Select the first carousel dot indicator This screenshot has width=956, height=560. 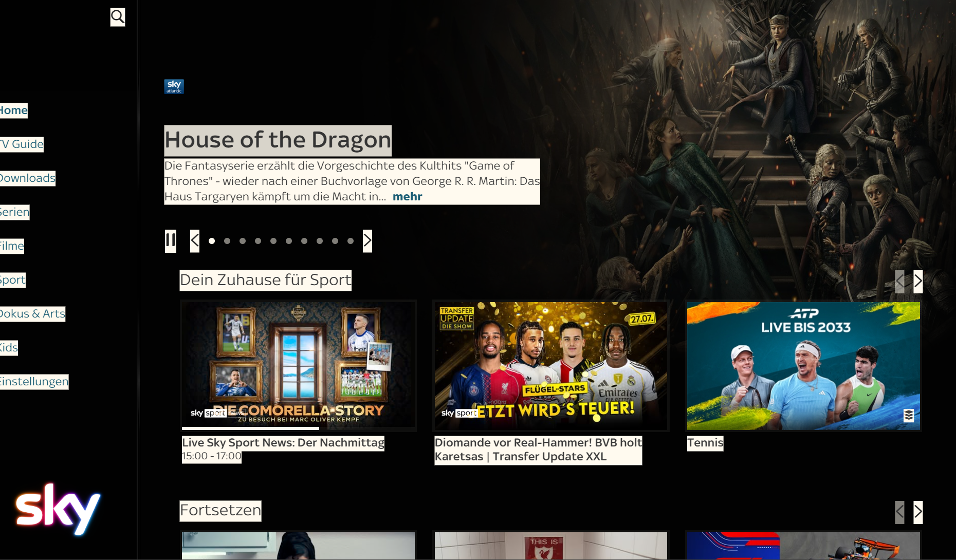point(212,241)
